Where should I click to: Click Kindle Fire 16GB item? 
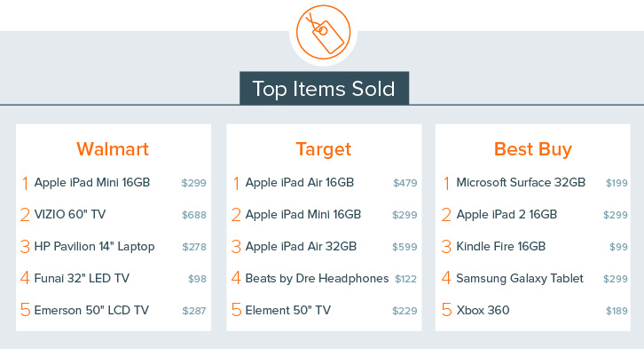pyautogui.click(x=500, y=246)
